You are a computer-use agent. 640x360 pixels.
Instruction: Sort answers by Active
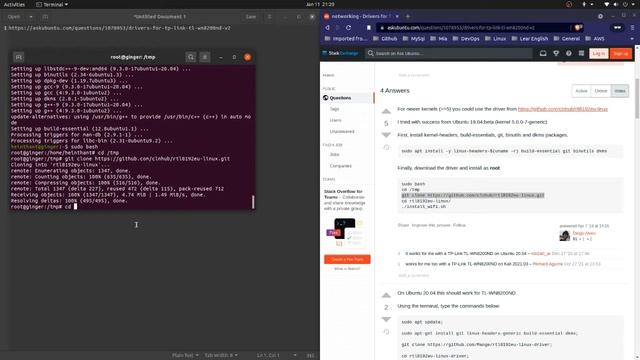(581, 91)
